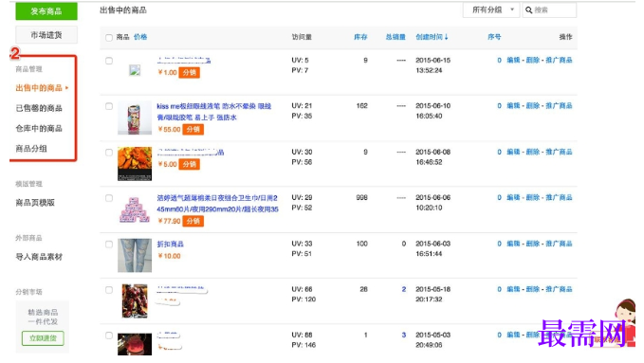The image size is (644, 363).
Task: Click sequence number 0 of 折扣商品 row
Action: (x=499, y=244)
